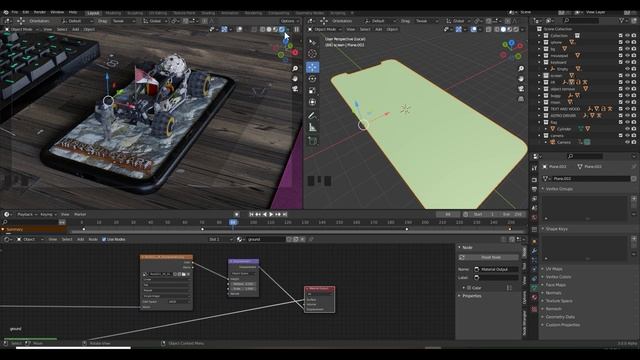Select the Transform tool in right viewport

pos(312,102)
